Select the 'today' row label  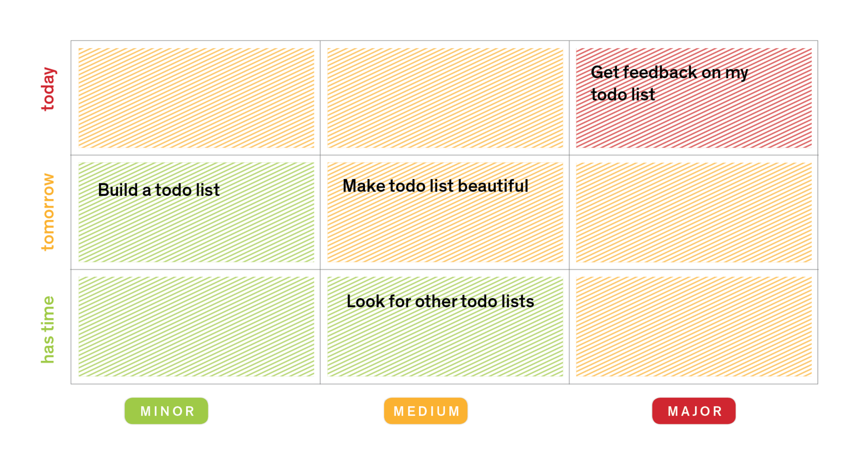tap(48, 89)
